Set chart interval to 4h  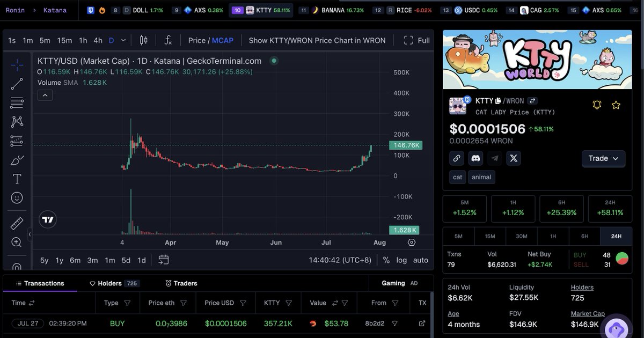pyautogui.click(x=98, y=40)
